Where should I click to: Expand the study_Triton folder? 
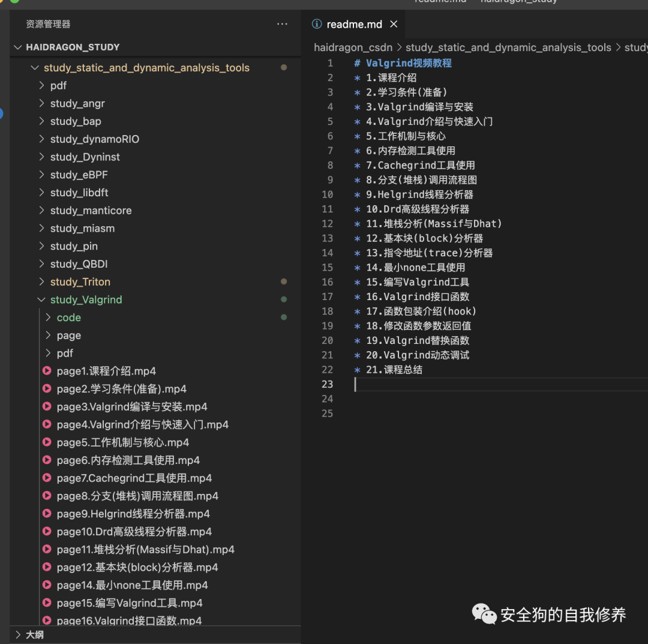(x=41, y=281)
